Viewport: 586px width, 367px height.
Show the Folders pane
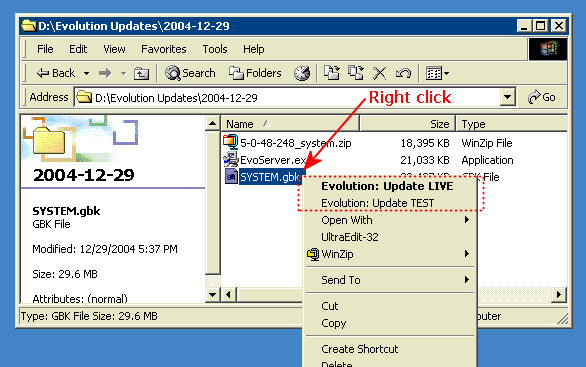pyautogui.click(x=255, y=73)
